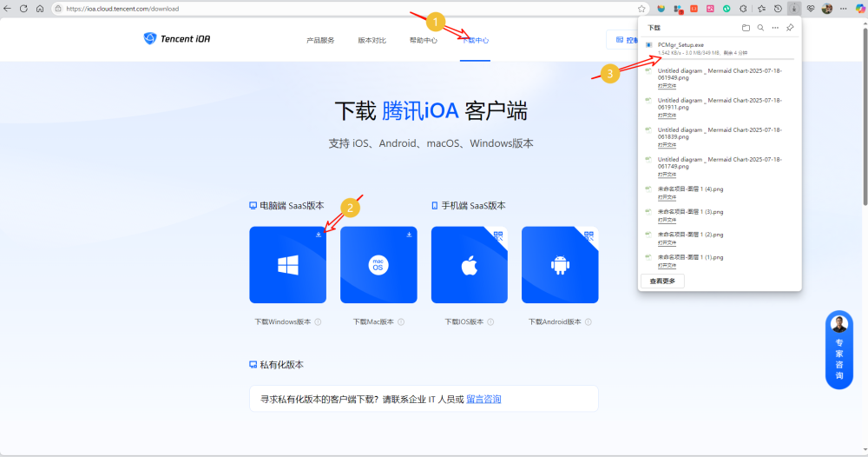Show QR code on the Android tile
The height and width of the screenshot is (457, 868).
point(589,236)
